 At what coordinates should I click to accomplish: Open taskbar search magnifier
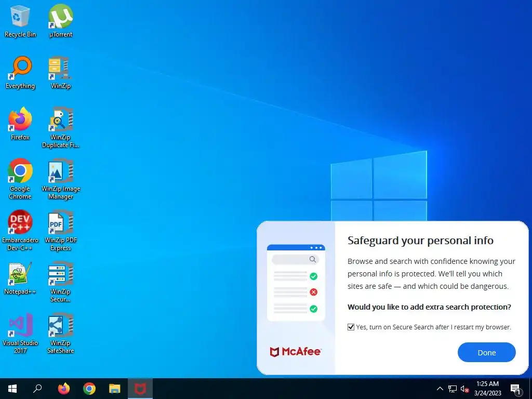37,389
